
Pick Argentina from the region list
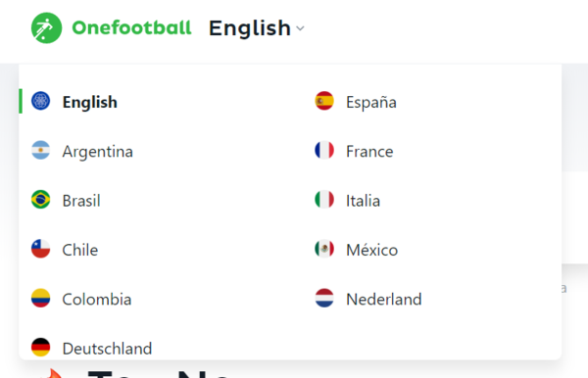click(x=97, y=152)
